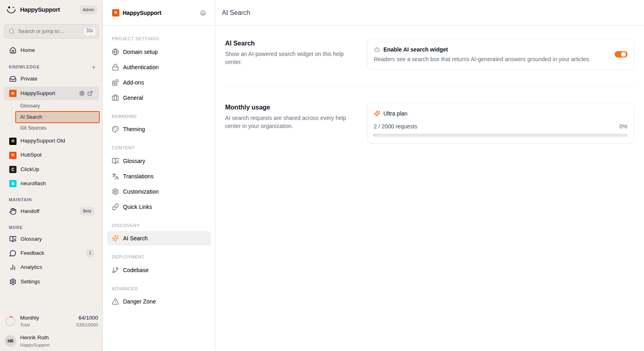644x351 pixels.
Task: Open Settings in left sidebar
Action: (51, 282)
